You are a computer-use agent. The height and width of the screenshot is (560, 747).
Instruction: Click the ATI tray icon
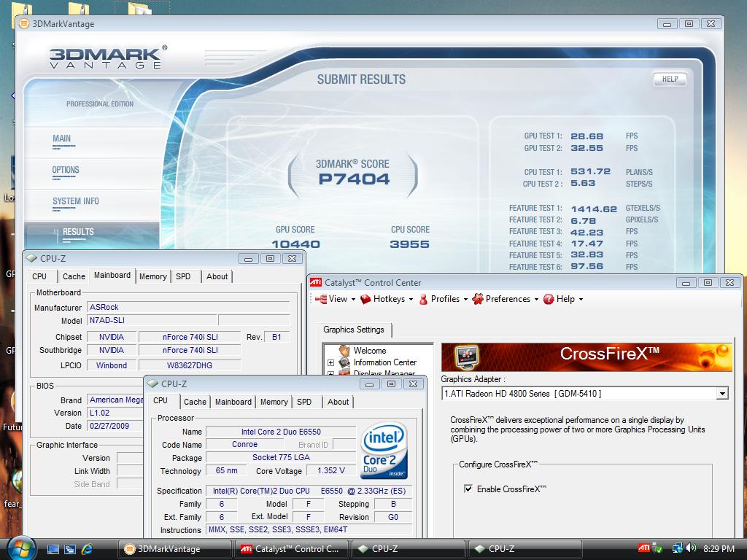pyautogui.click(x=643, y=548)
